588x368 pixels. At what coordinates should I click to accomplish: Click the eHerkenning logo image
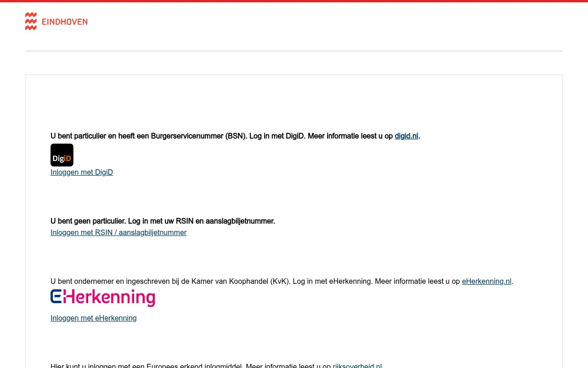pyautogui.click(x=102, y=298)
